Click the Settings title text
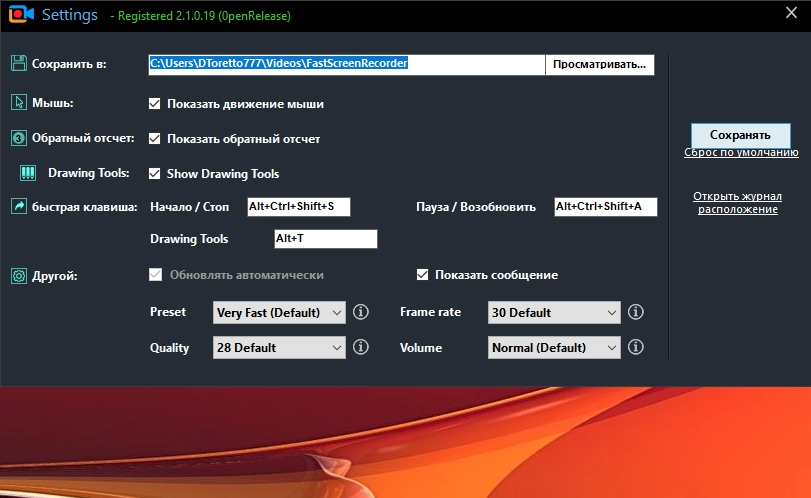Viewport: 811px width, 498px height. pyautogui.click(x=70, y=15)
